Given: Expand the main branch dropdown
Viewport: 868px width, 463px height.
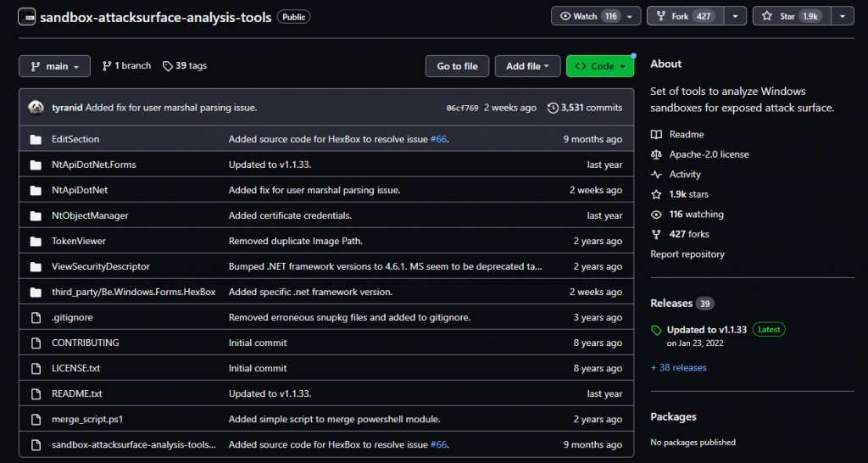Looking at the screenshot, I should (x=54, y=66).
